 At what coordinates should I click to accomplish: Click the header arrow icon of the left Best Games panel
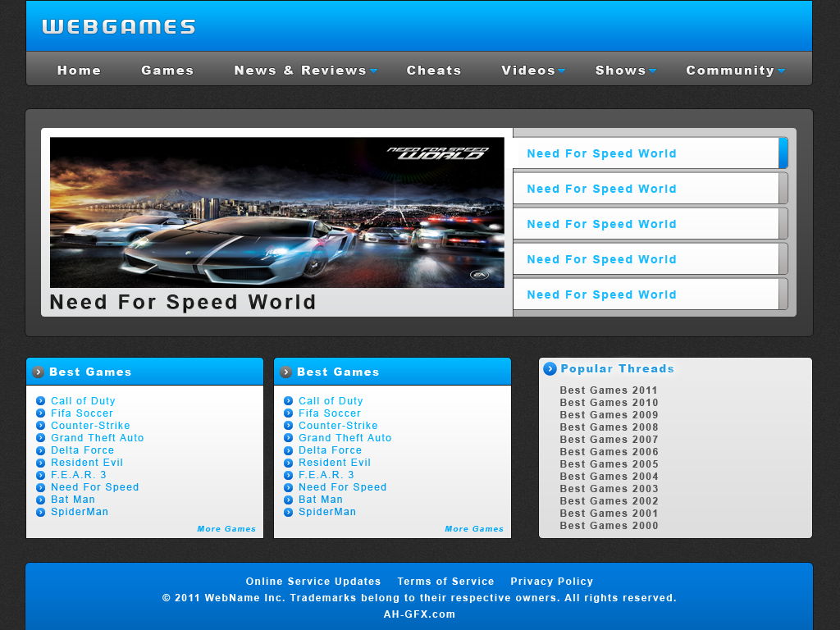39,372
